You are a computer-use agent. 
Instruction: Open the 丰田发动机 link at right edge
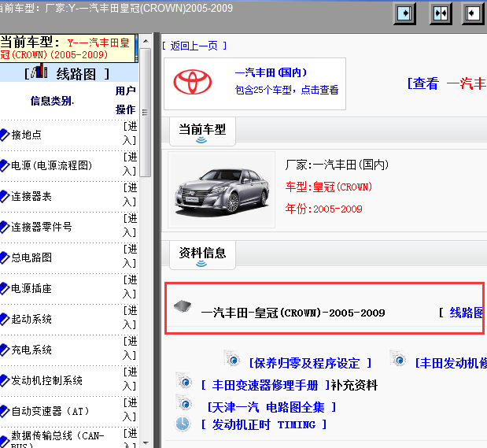[451, 363]
